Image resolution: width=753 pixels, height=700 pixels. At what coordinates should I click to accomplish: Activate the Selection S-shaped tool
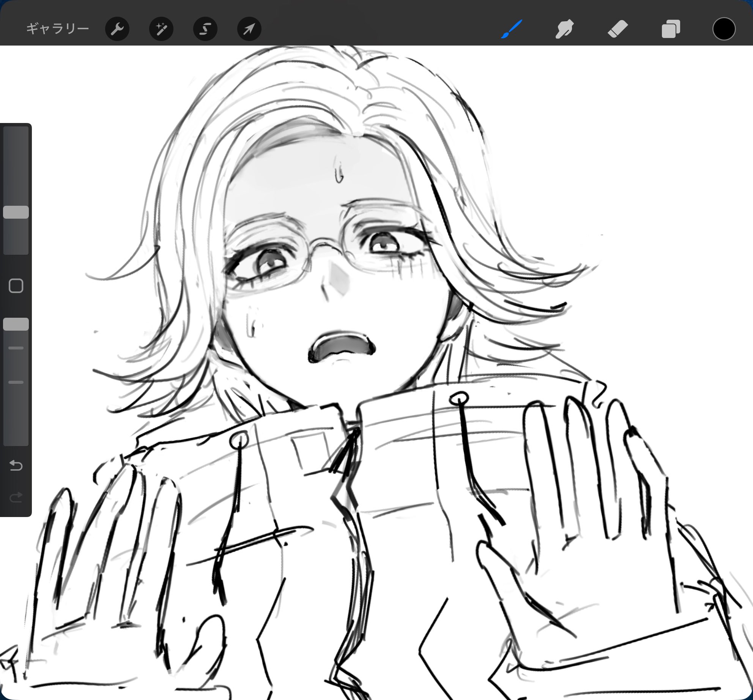click(x=205, y=29)
